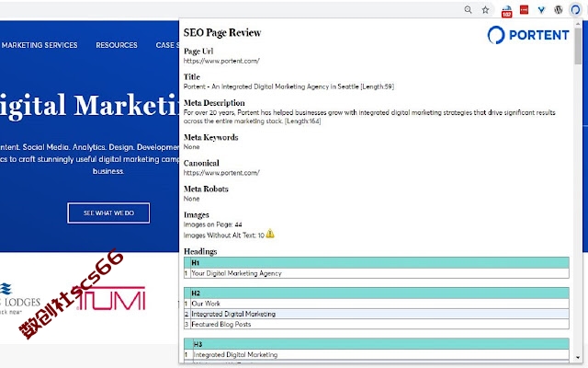Click the Lodges client logo

[20, 299]
